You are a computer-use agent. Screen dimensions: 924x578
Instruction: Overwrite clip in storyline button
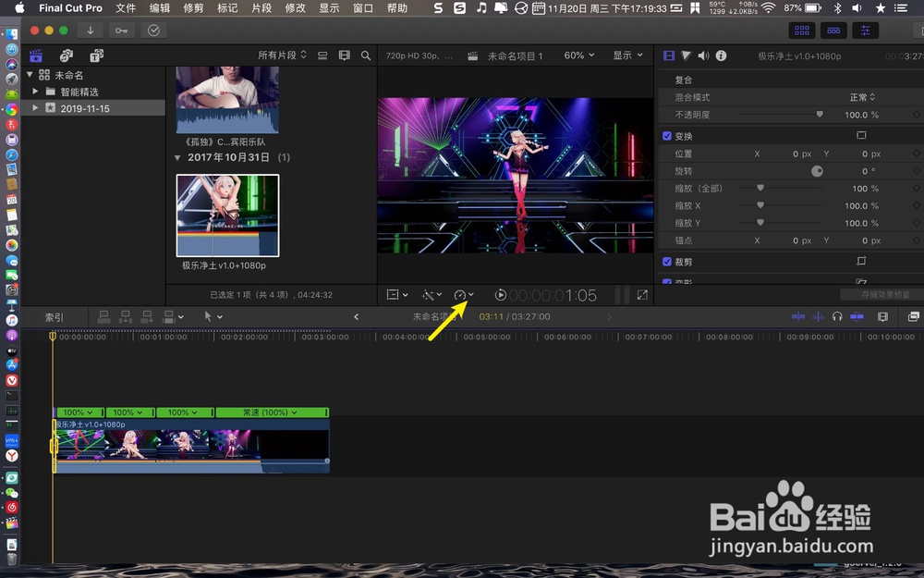click(169, 316)
